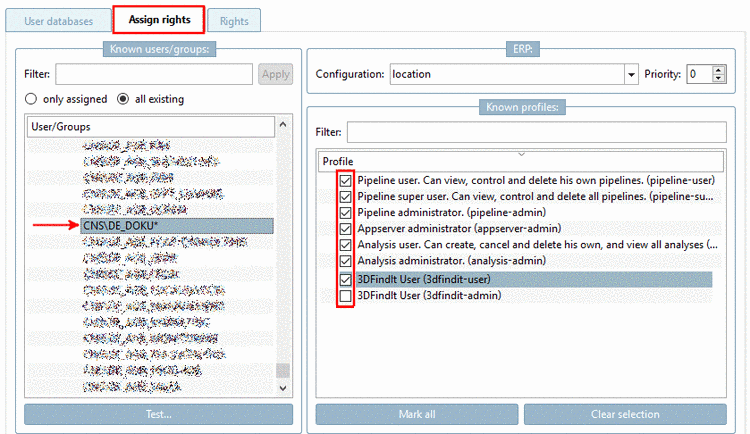Click the Configuration field showing location
The height and width of the screenshot is (434, 750).
coord(507,74)
